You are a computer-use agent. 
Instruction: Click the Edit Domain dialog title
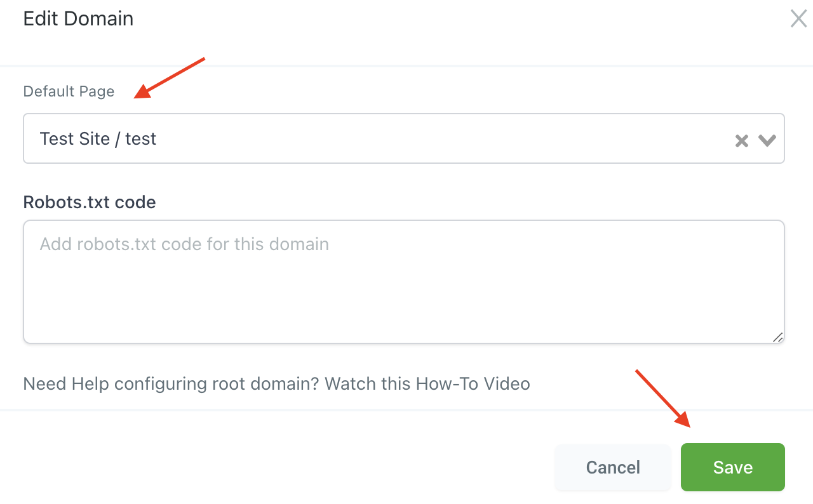click(78, 18)
